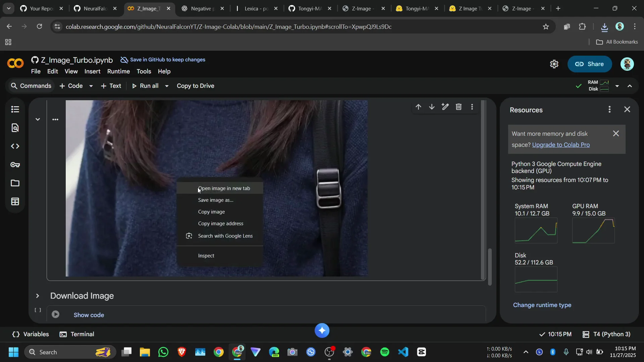
Task: Open the table of contents panel
Action: click(x=15, y=110)
